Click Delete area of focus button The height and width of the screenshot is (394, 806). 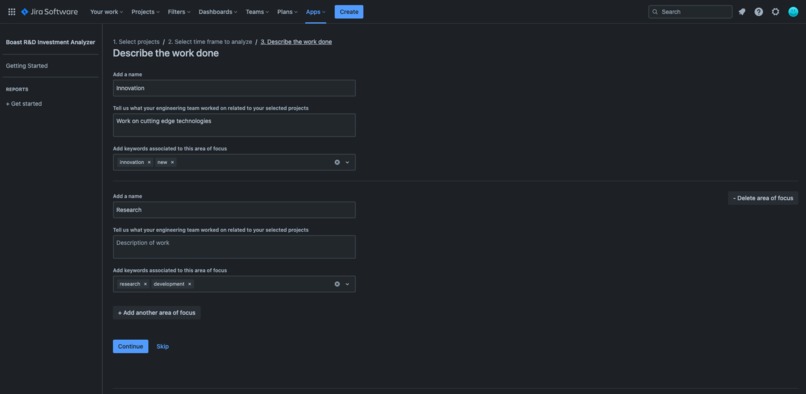tap(763, 198)
